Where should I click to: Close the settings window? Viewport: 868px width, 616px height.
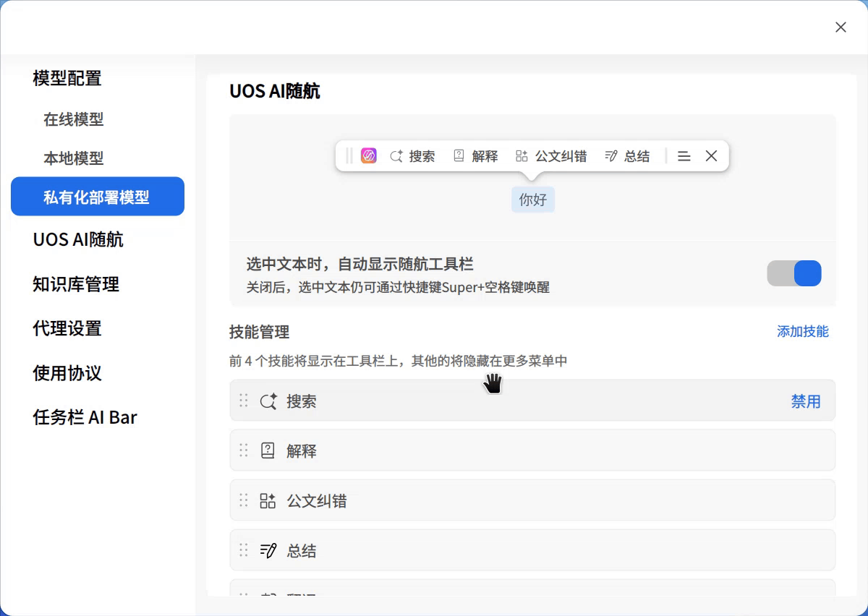click(x=841, y=27)
